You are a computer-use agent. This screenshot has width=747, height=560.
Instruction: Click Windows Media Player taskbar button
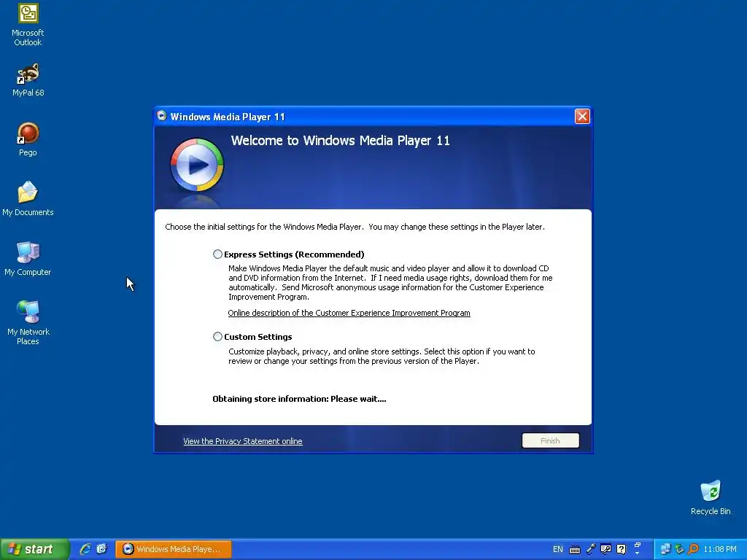click(x=174, y=549)
